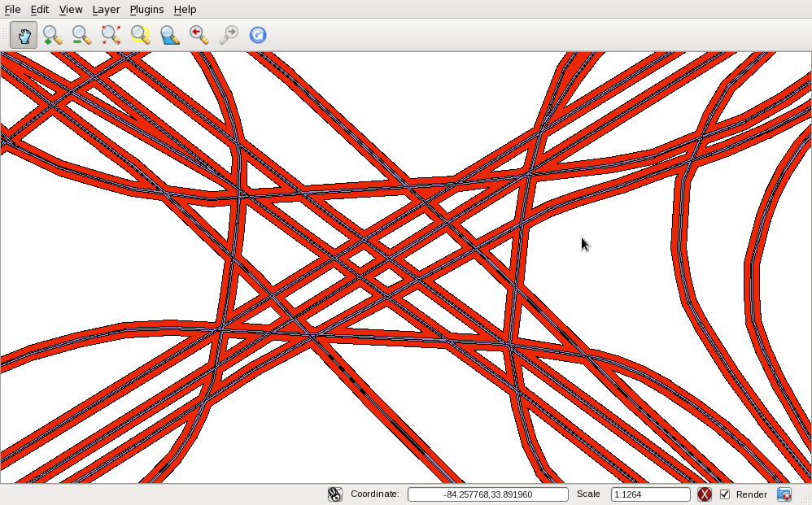Select the Pan Map hand tool

click(x=24, y=35)
